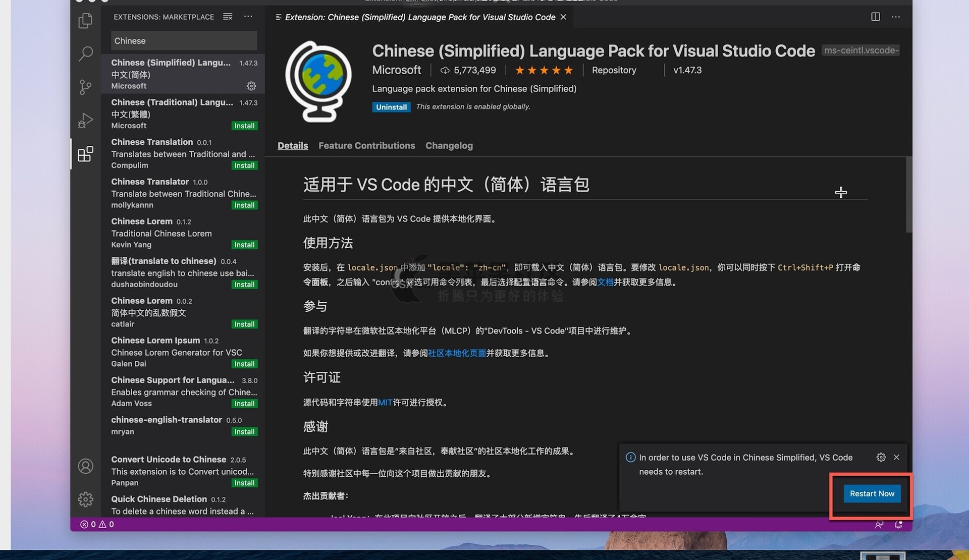Install Chinese Translator by mollykannn
This screenshot has width=969, height=560.
click(x=244, y=205)
